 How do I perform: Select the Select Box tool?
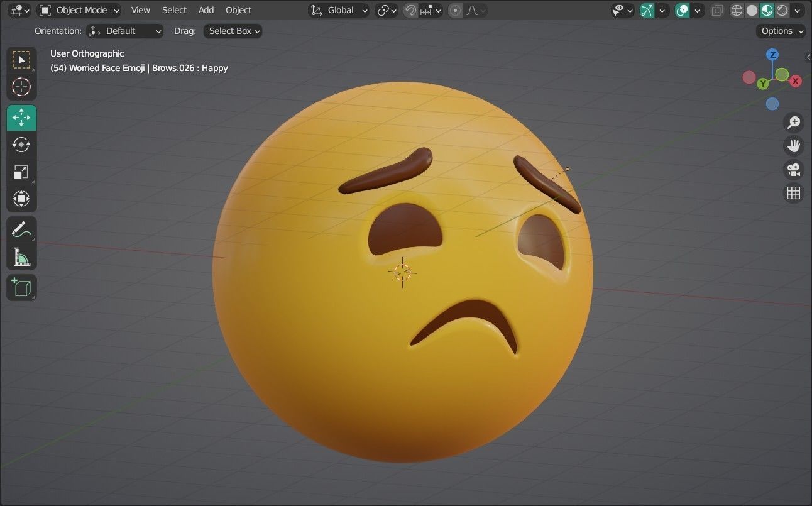[21, 60]
